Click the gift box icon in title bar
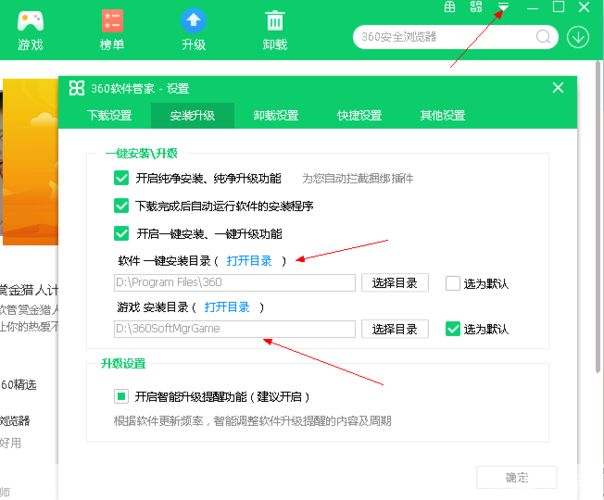 pyautogui.click(x=450, y=7)
